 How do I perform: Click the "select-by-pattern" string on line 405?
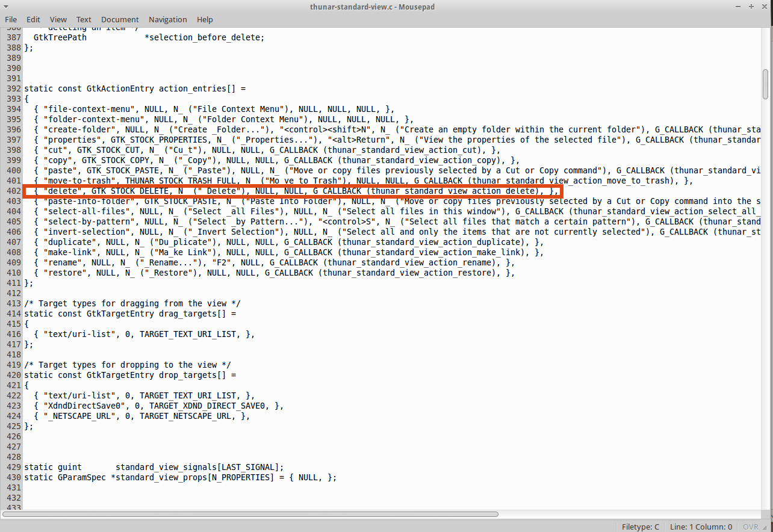89,221
